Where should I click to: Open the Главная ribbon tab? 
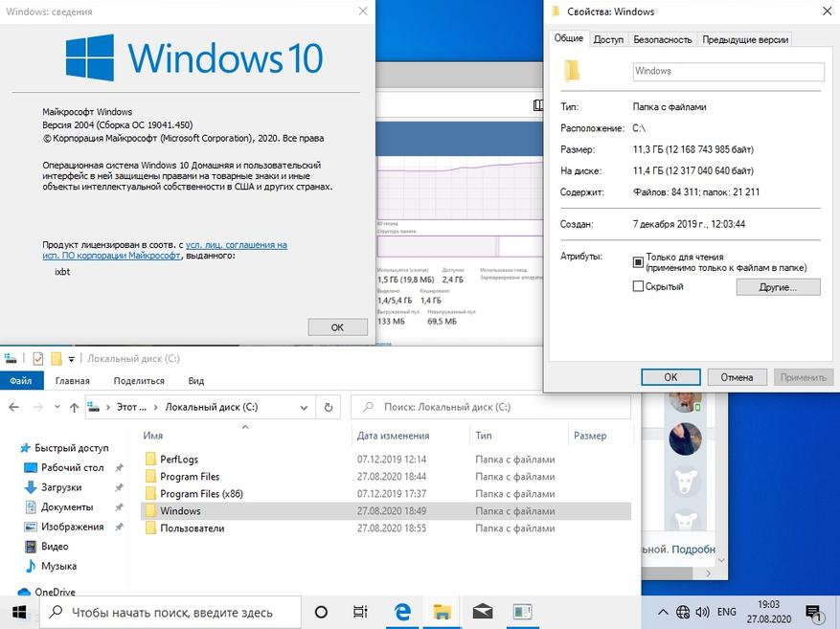tap(73, 381)
